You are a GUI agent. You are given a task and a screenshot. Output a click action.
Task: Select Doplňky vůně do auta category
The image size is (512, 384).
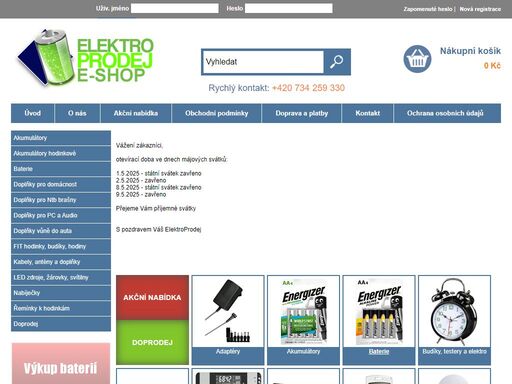61,231
